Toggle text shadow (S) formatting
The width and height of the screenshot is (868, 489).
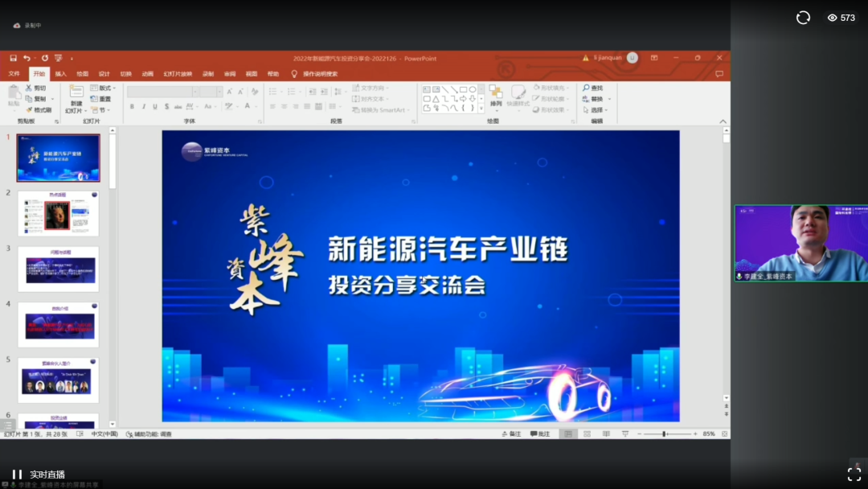pos(166,106)
